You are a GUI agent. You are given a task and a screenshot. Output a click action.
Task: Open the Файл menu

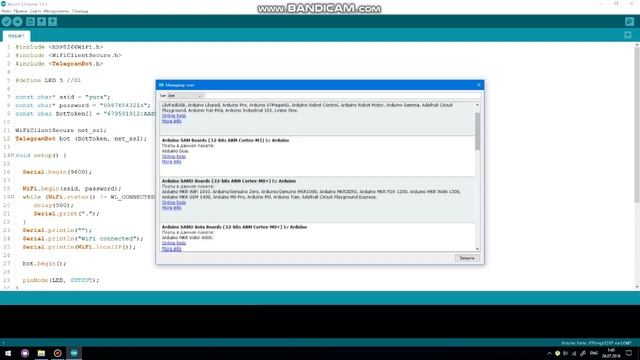pyautogui.click(x=6, y=11)
